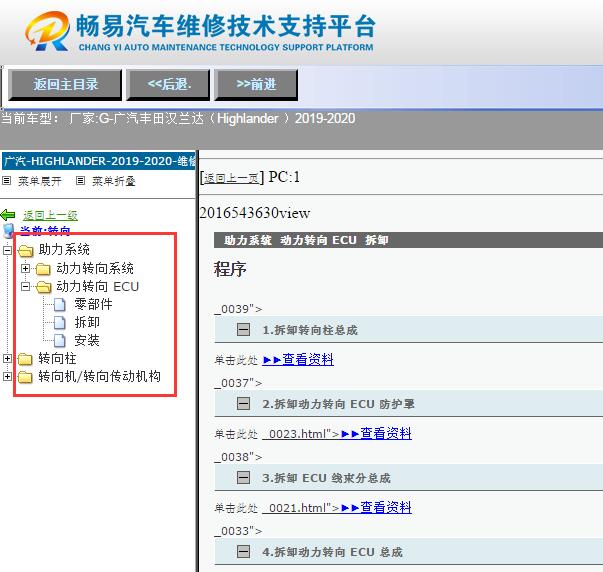Select 动力转向系统 in the tree
Viewport: 603px width, 572px height.
point(95,268)
